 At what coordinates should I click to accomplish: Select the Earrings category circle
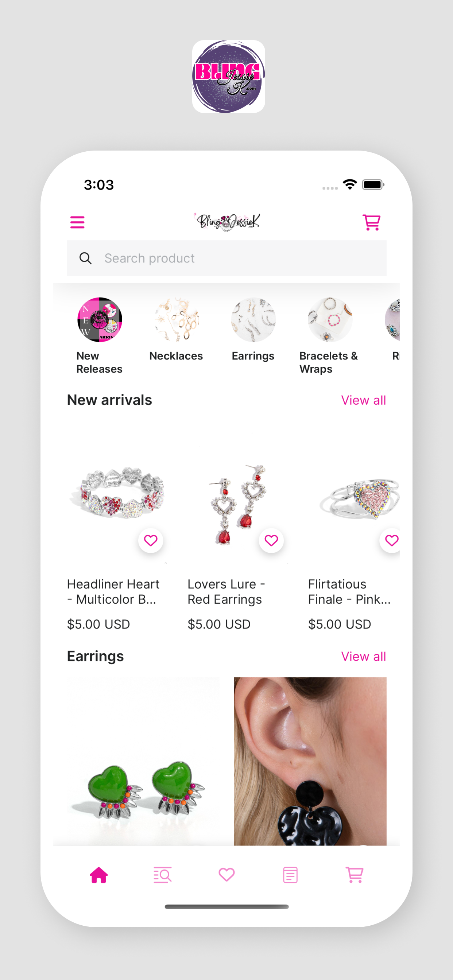click(253, 320)
